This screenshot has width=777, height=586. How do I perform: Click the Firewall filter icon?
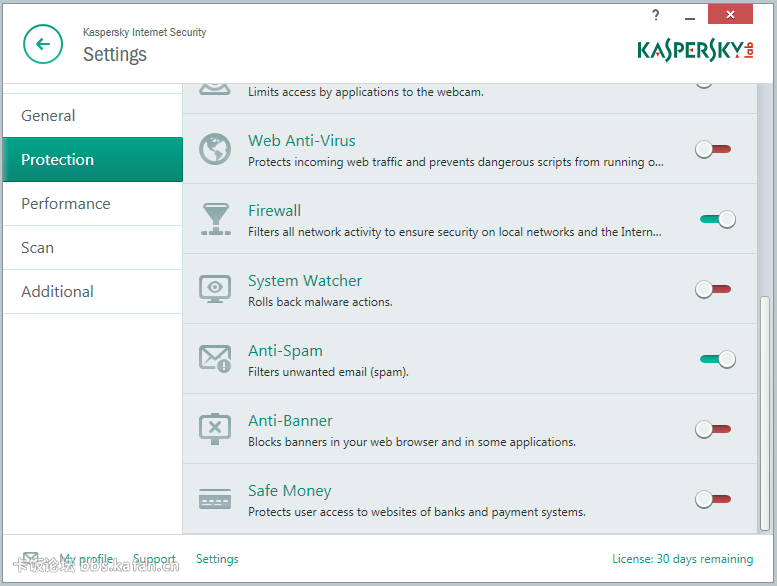click(x=216, y=218)
